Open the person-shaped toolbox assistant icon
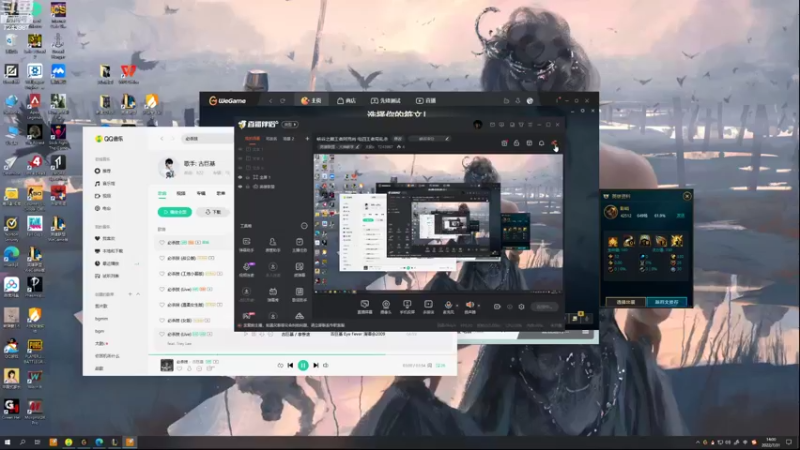 point(273,243)
